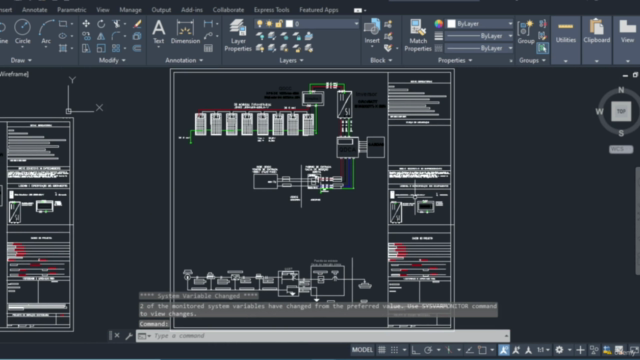Toggle object snap in status bar
Image resolution: width=640 pixels, height=360 pixels.
tap(482, 350)
